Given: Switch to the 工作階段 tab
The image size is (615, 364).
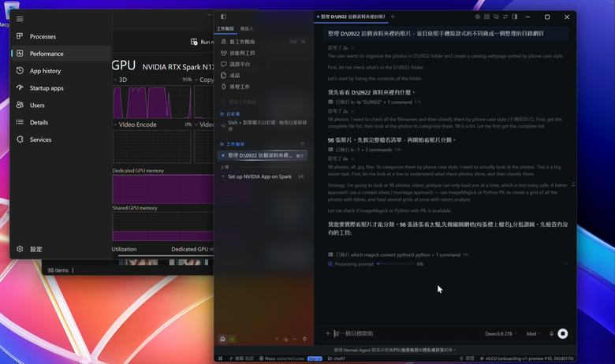Looking at the screenshot, I should 225,28.
